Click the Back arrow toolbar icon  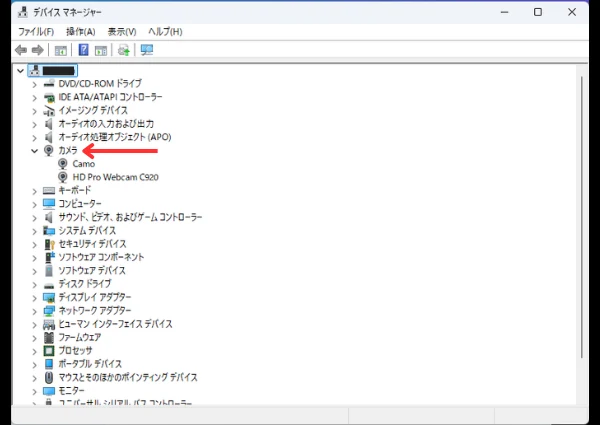click(21, 50)
